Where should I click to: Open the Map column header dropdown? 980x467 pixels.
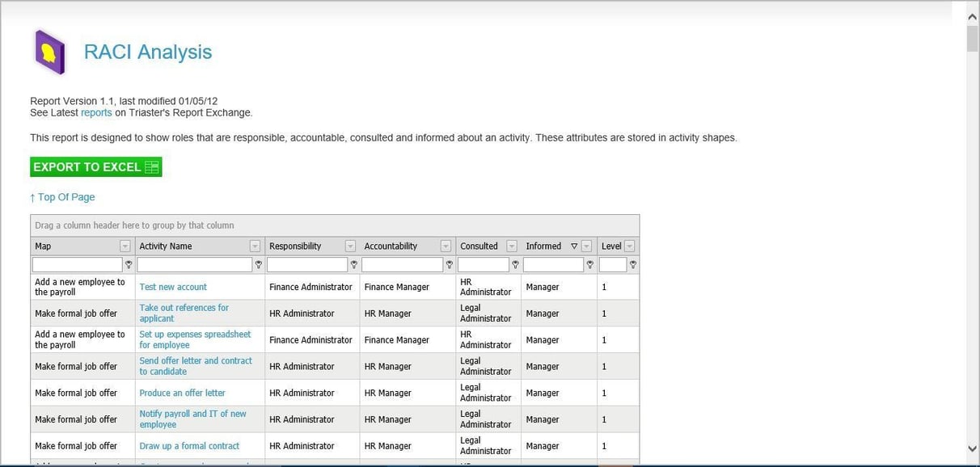coord(125,246)
